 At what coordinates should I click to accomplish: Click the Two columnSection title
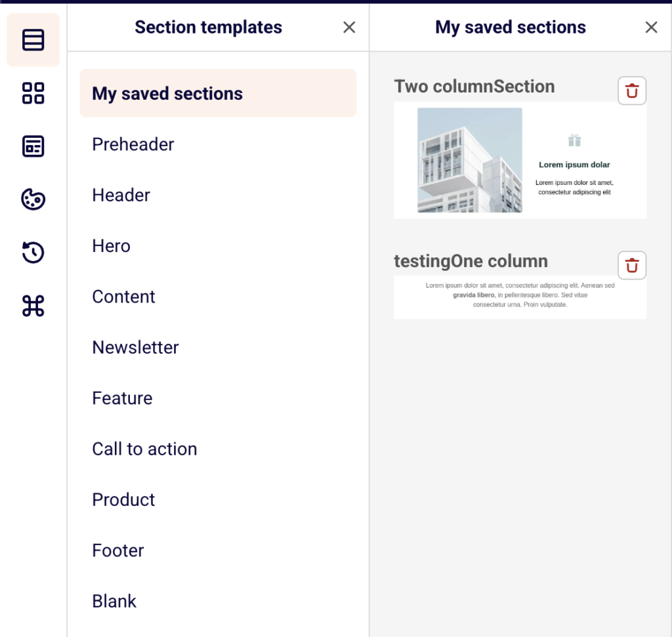click(474, 87)
